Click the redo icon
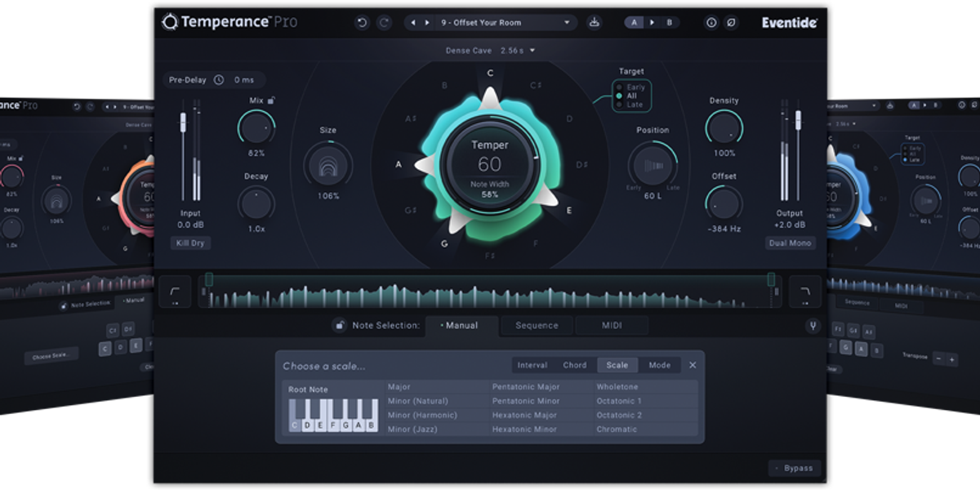980x490 pixels. [x=384, y=23]
